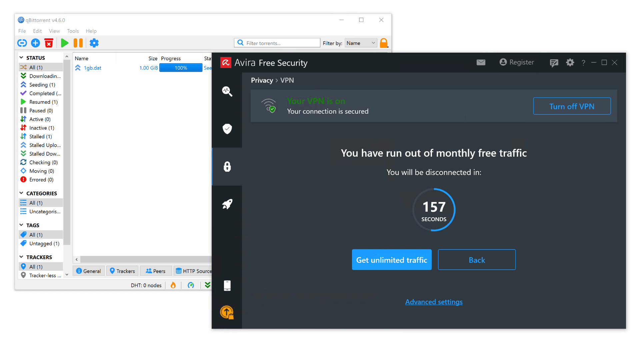Open the Filter by Name dropdown
Viewport: 644px width, 344px height.
click(x=361, y=43)
